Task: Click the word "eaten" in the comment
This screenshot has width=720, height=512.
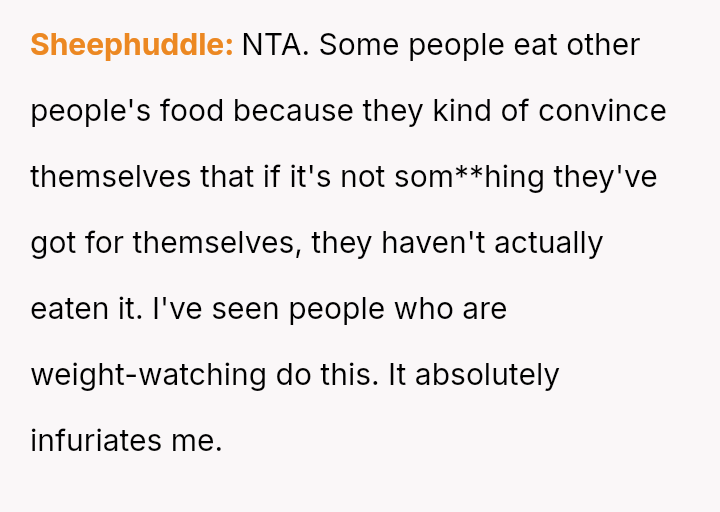Action: click(x=64, y=309)
